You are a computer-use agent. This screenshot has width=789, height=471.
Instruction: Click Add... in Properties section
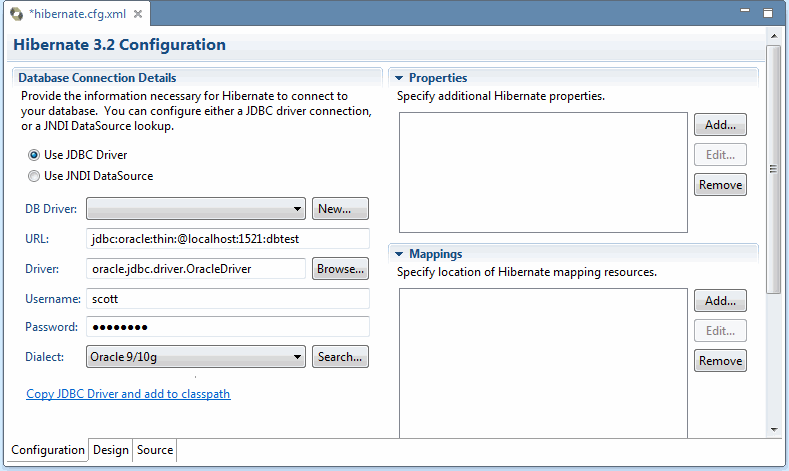(x=720, y=125)
